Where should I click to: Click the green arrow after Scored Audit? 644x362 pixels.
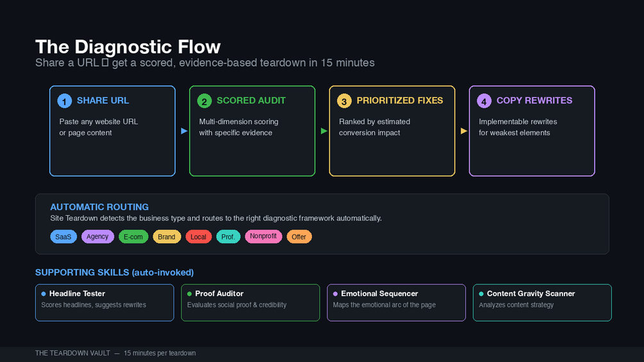pyautogui.click(x=324, y=131)
